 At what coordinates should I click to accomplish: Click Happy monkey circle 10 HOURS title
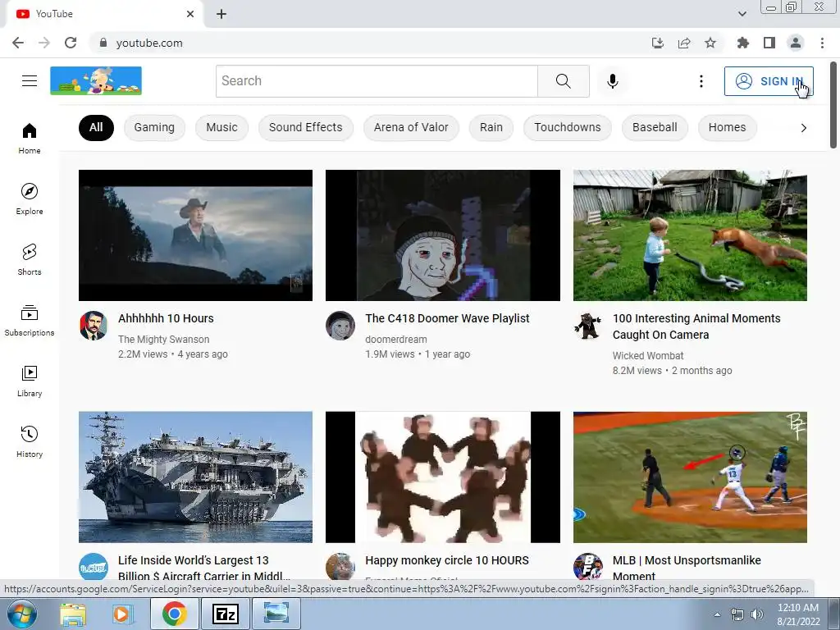pos(447,560)
